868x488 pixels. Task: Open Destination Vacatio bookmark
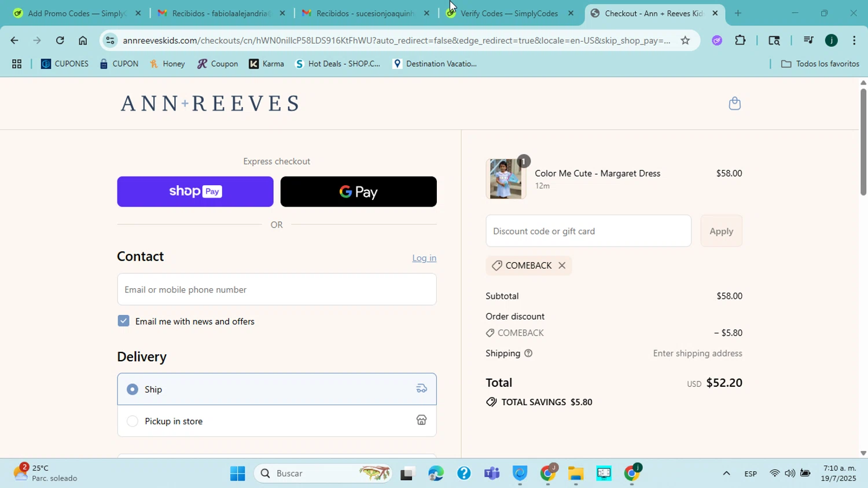tap(435, 64)
